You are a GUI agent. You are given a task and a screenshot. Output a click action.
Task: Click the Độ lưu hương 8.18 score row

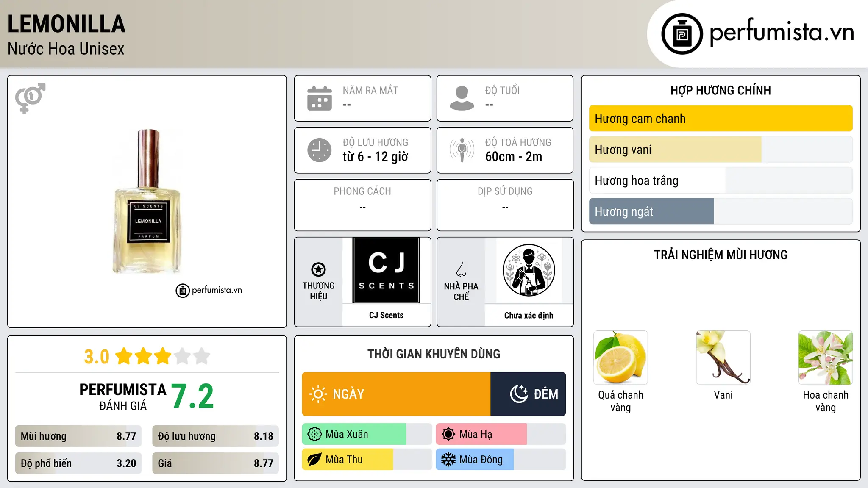215,436
